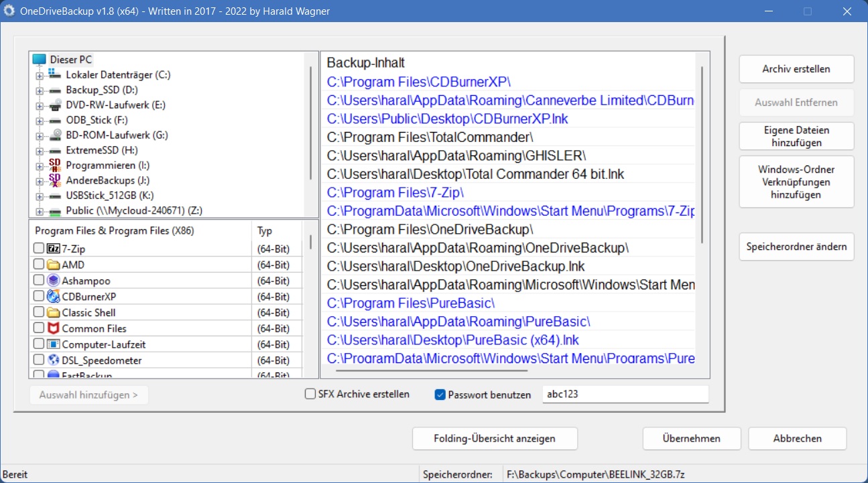Image resolution: width=868 pixels, height=483 pixels.
Task: Expand the ODB_Stick (F:) tree node
Action: pyautogui.click(x=40, y=121)
